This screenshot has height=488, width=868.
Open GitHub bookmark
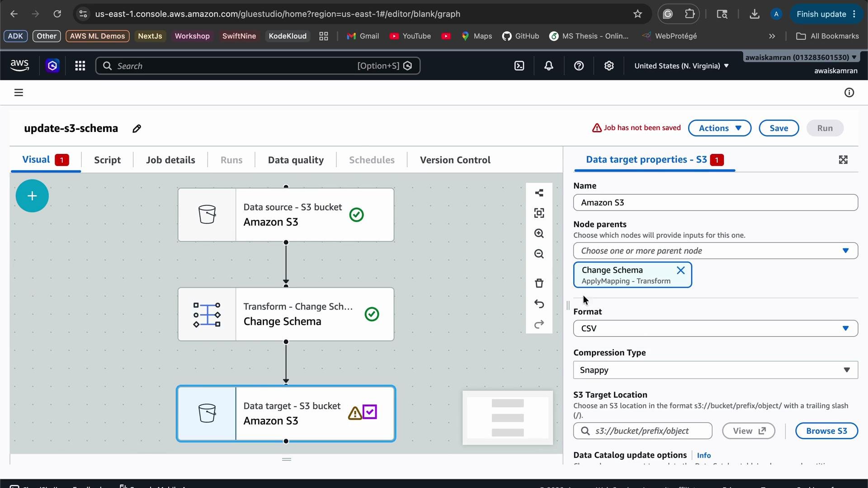[520, 36]
